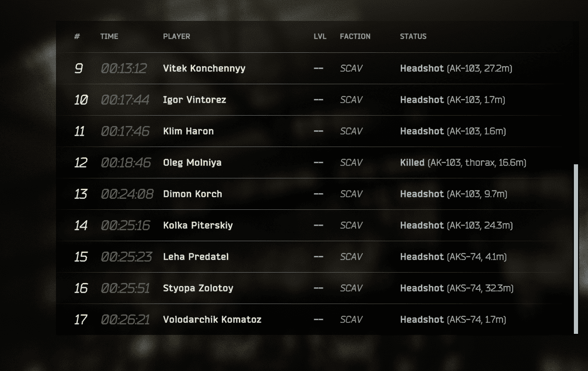This screenshot has height=371, width=588.
Task: Click Headshot AKS-74 32.3m status
Action: coord(456,288)
